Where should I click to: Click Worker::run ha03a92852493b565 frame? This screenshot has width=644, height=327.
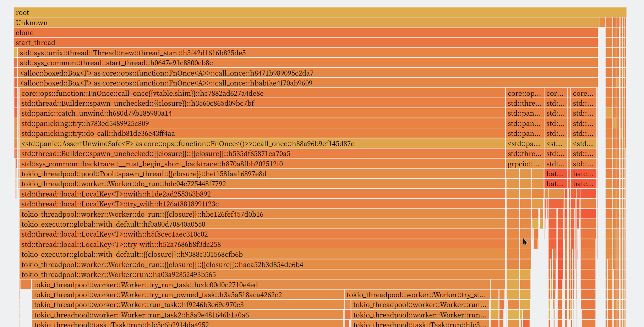pyautogui.click(x=262, y=275)
